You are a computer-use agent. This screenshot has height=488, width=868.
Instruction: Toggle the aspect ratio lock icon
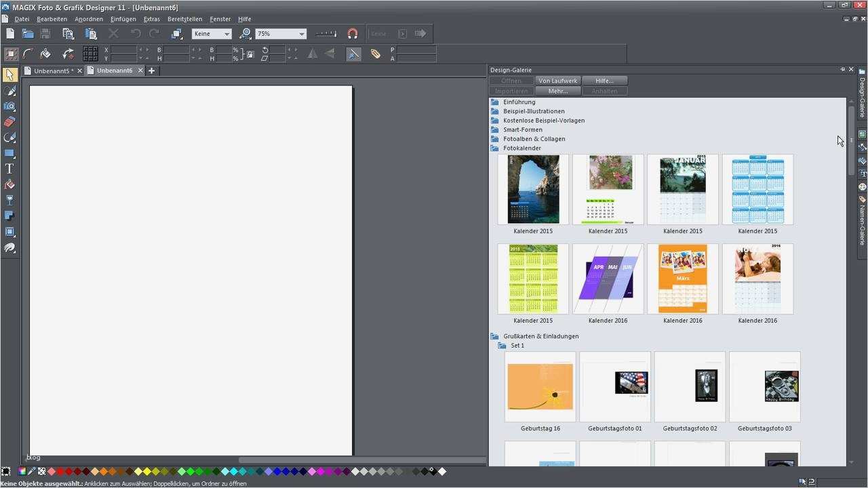tap(250, 54)
